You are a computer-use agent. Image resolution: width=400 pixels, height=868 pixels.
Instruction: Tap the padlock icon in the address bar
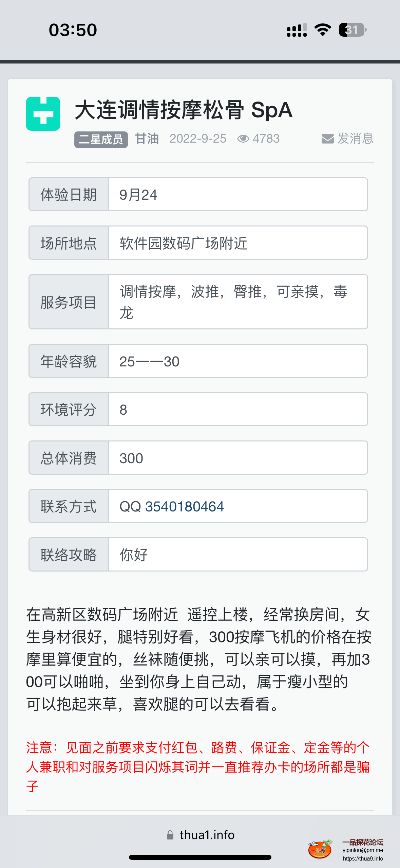(170, 835)
